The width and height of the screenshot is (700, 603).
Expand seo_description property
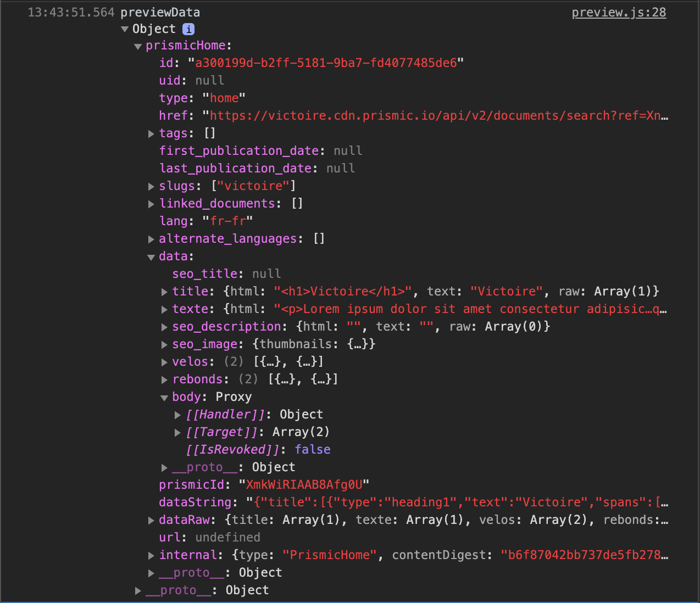(164, 327)
